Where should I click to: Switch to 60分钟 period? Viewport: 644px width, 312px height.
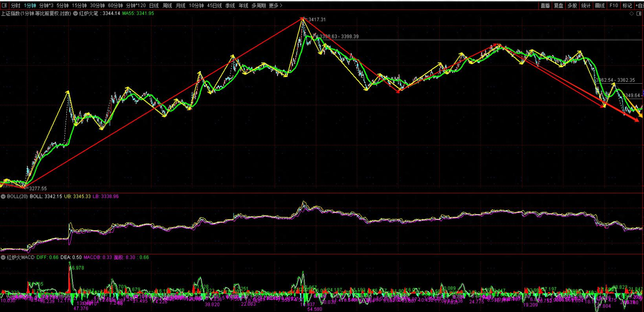(x=116, y=6)
